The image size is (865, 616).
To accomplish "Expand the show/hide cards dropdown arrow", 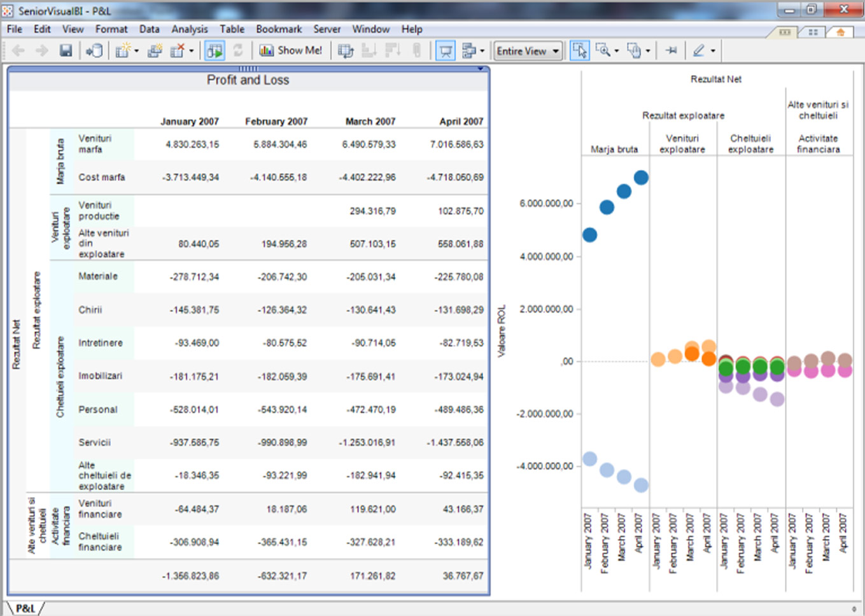I will pyautogui.click(x=482, y=51).
